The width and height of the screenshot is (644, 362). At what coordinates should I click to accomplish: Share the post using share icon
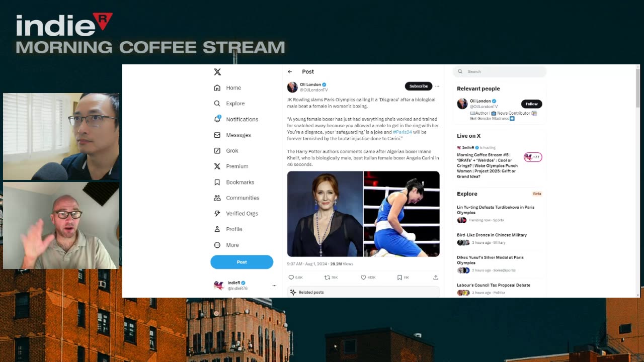point(436,278)
